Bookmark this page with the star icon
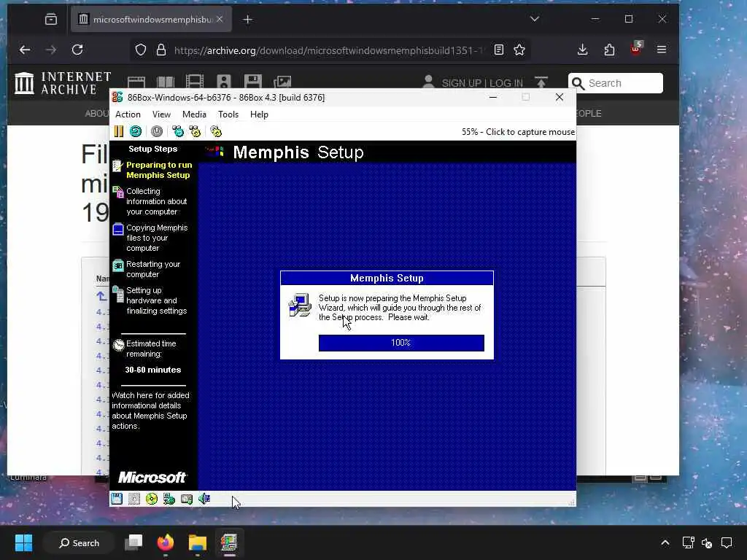This screenshot has height=560, width=747. [519, 50]
